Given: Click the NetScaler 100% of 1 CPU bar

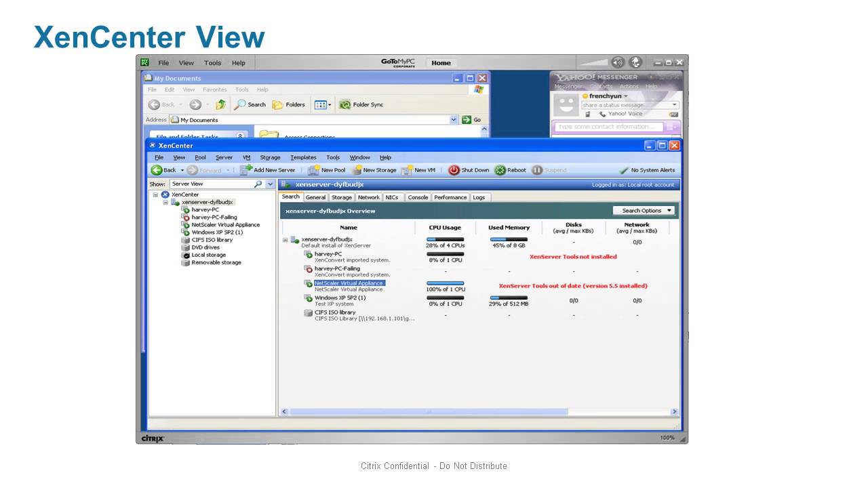Looking at the screenshot, I should 445,283.
